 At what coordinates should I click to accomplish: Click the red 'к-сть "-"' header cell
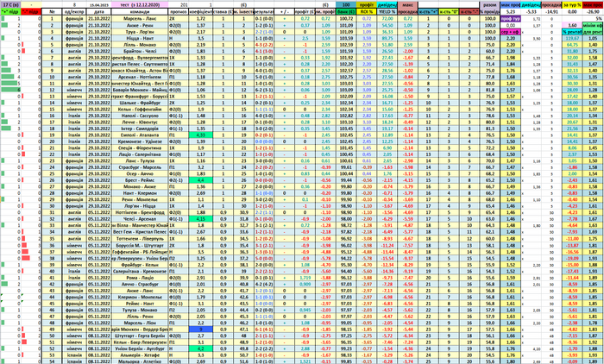(469, 12)
